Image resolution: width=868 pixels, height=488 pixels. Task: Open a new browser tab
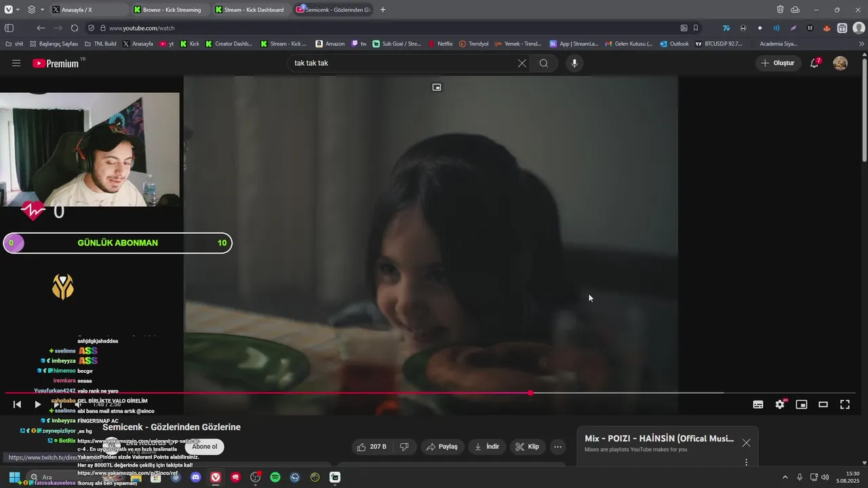(x=382, y=9)
